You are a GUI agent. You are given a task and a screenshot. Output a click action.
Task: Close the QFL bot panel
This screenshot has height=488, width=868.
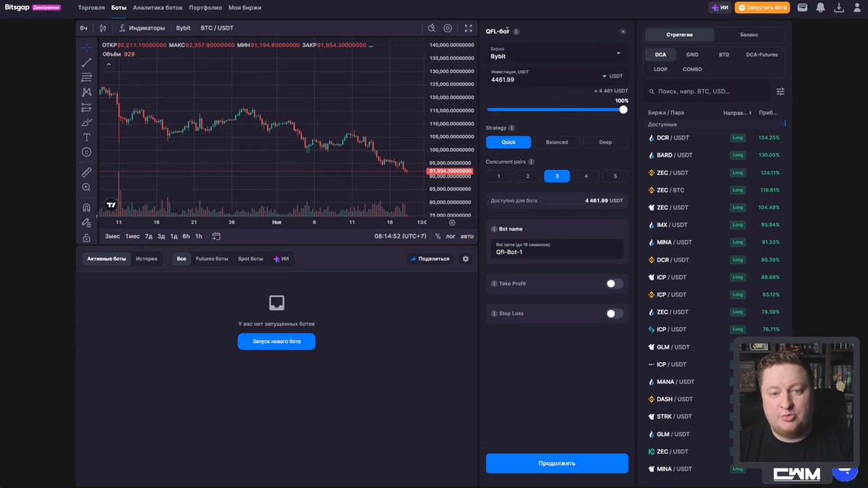pos(623,32)
